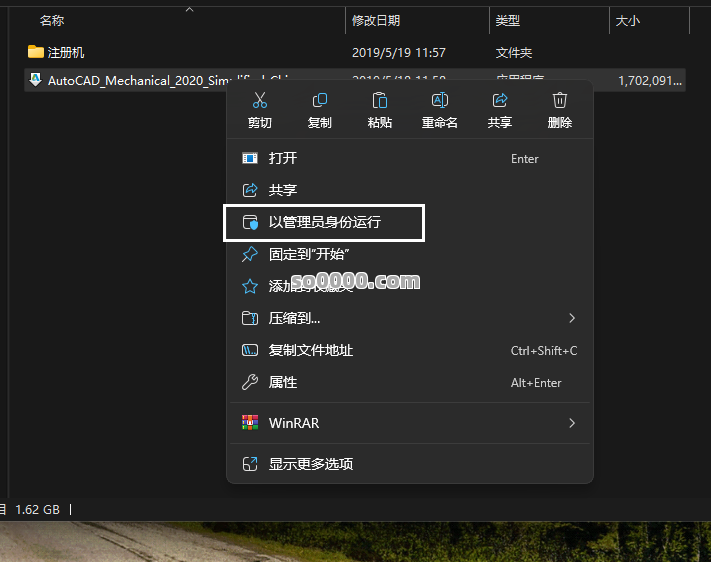This screenshot has width=711, height=562.
Task: Click the Paste clipboard icon
Action: (x=380, y=101)
